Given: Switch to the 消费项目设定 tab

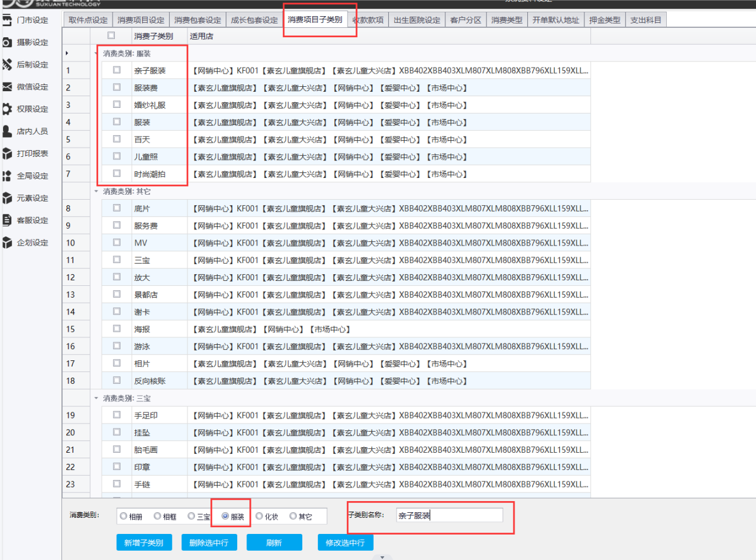Looking at the screenshot, I should tap(141, 20).
